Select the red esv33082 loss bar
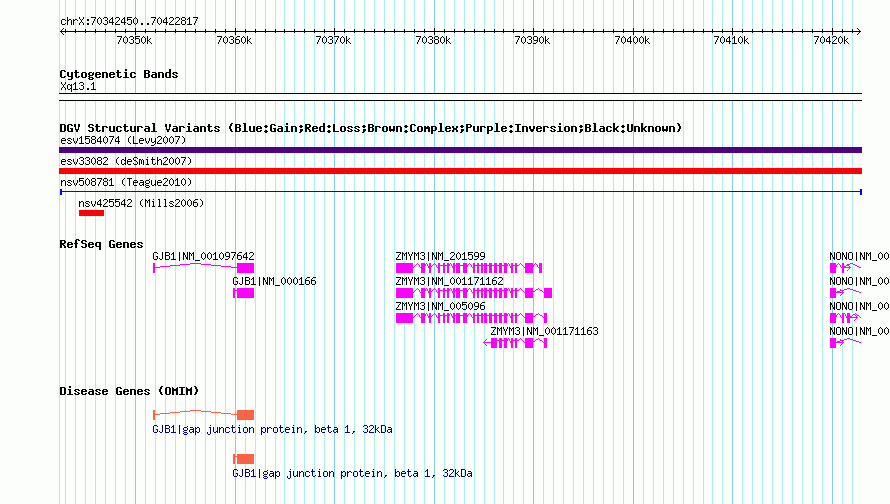 pos(460,171)
